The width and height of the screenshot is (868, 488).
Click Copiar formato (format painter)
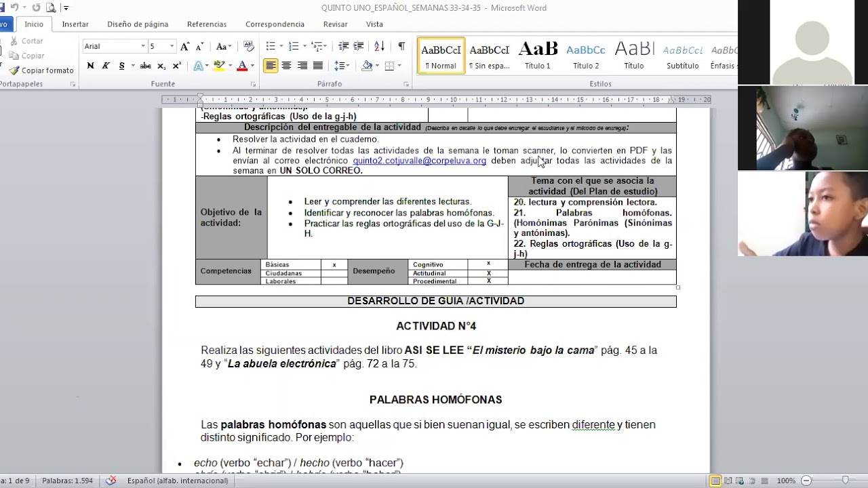pos(41,70)
